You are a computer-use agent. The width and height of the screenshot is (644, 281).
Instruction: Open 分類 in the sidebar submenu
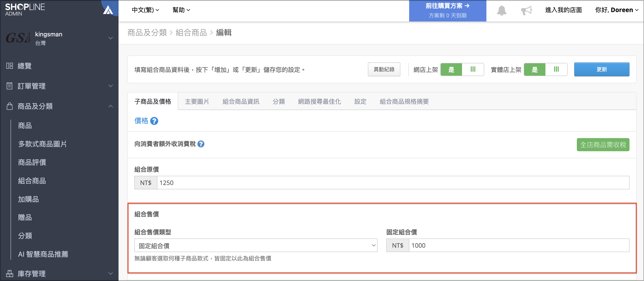point(25,236)
